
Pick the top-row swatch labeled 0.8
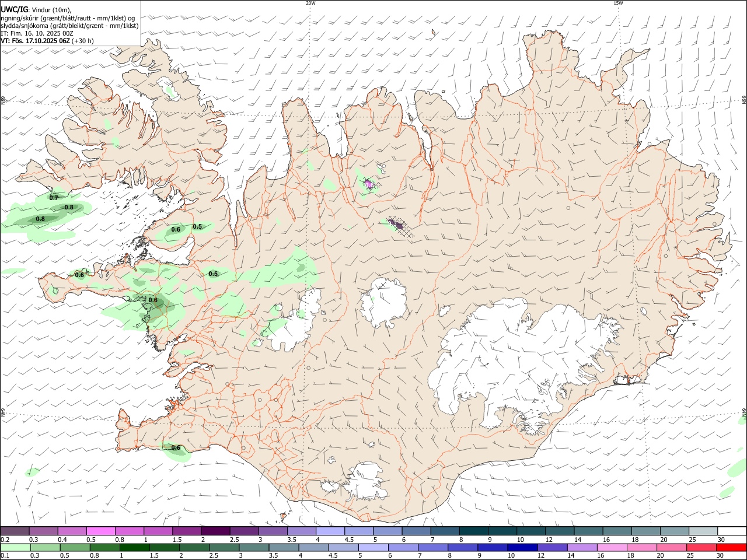coord(129,531)
